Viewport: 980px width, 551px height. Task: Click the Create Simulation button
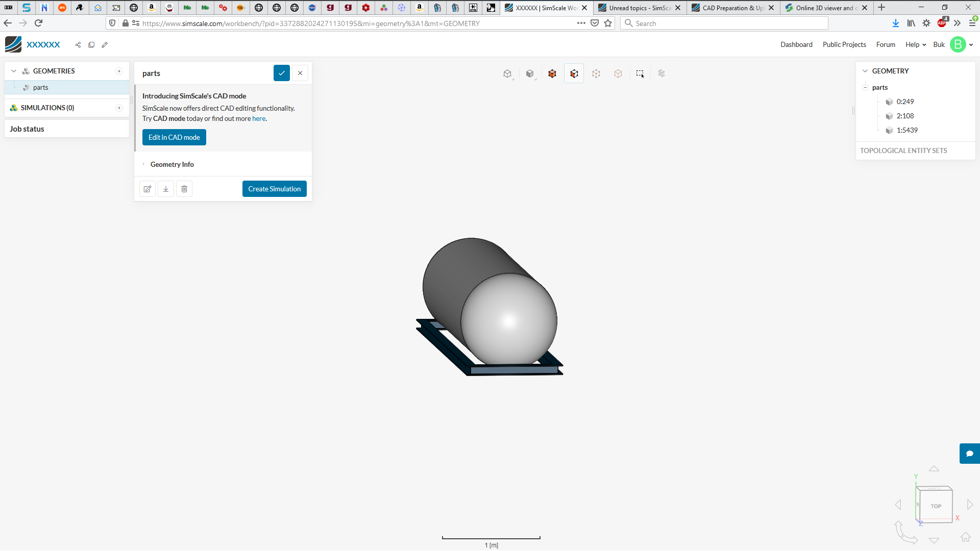pos(274,189)
